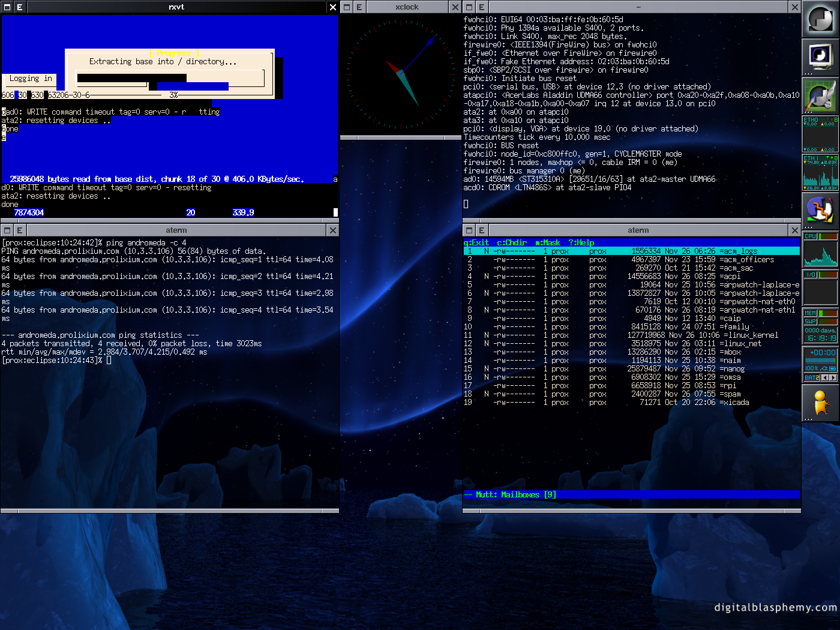Click the CPU load graph dockapp
The height and width of the screenshot is (630, 840).
click(x=820, y=250)
